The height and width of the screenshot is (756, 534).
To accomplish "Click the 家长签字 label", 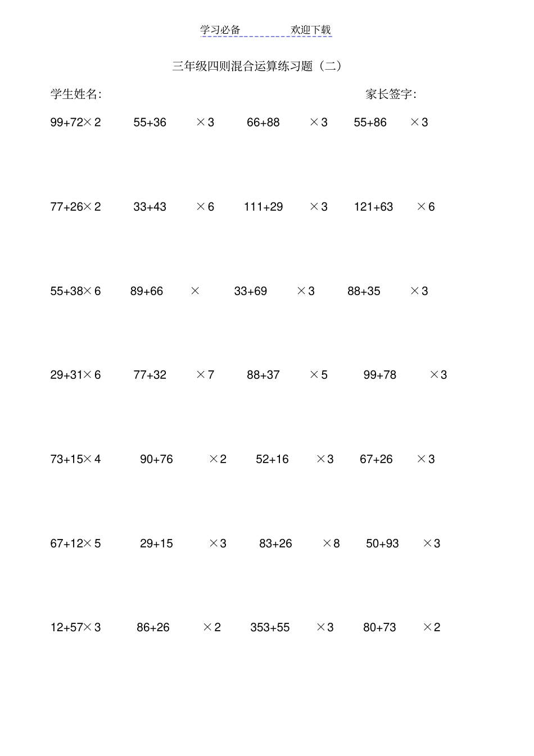I will tap(391, 94).
